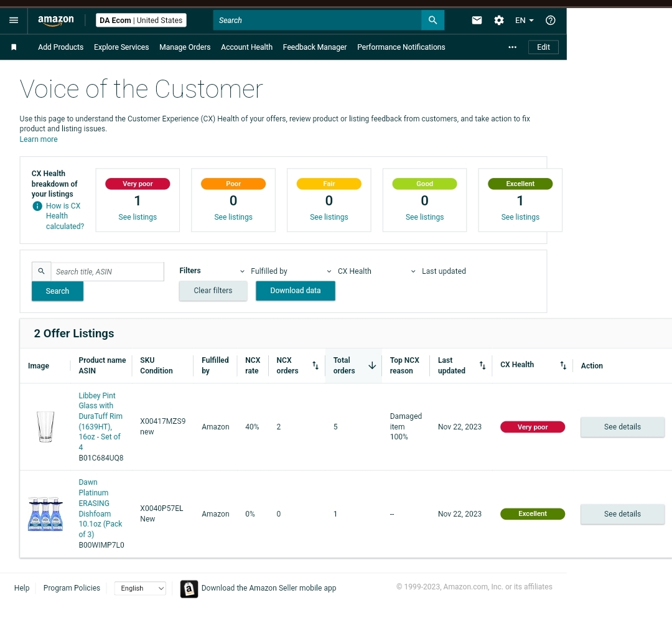This screenshot has width=672, height=618.
Task: Open the English language selector in footer
Action: (x=140, y=588)
